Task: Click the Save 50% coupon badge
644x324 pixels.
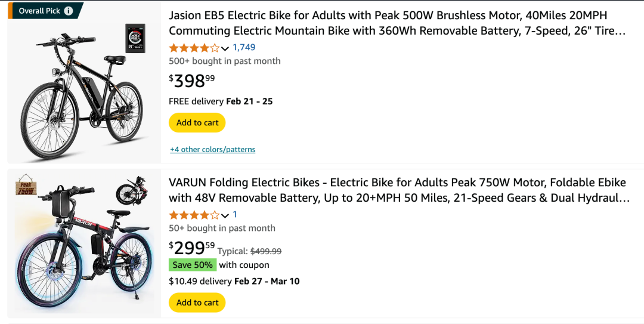Action: (193, 265)
